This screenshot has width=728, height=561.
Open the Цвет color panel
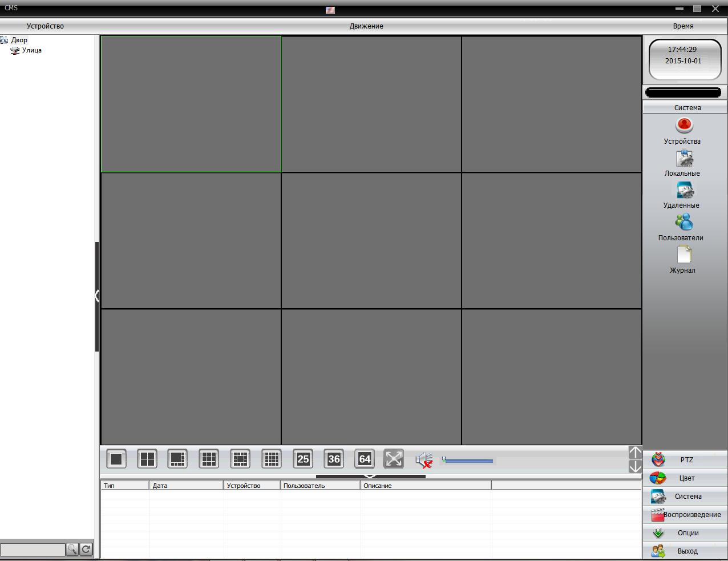coord(685,478)
